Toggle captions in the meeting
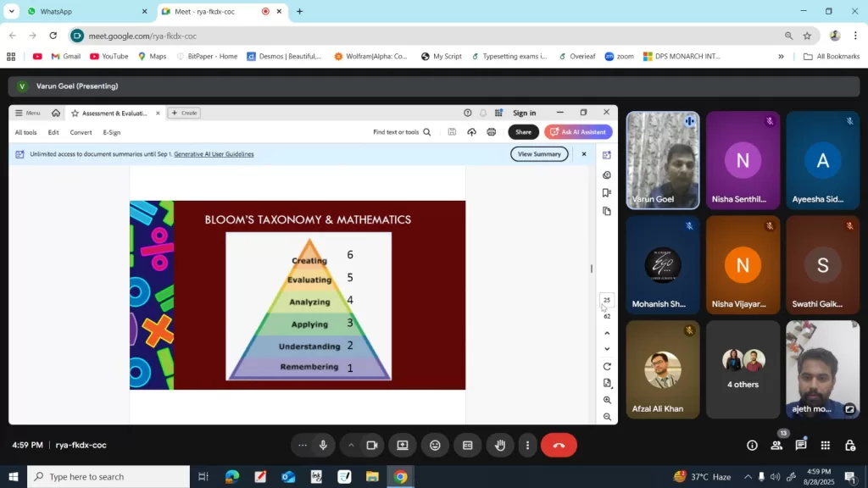The height and width of the screenshot is (488, 868). pos(467,446)
